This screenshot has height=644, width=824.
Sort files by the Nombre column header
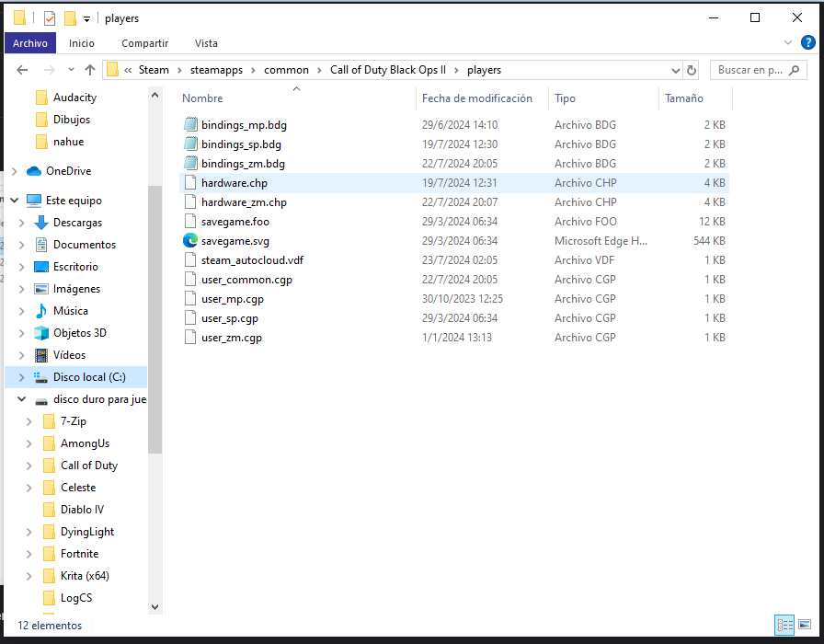pos(202,98)
